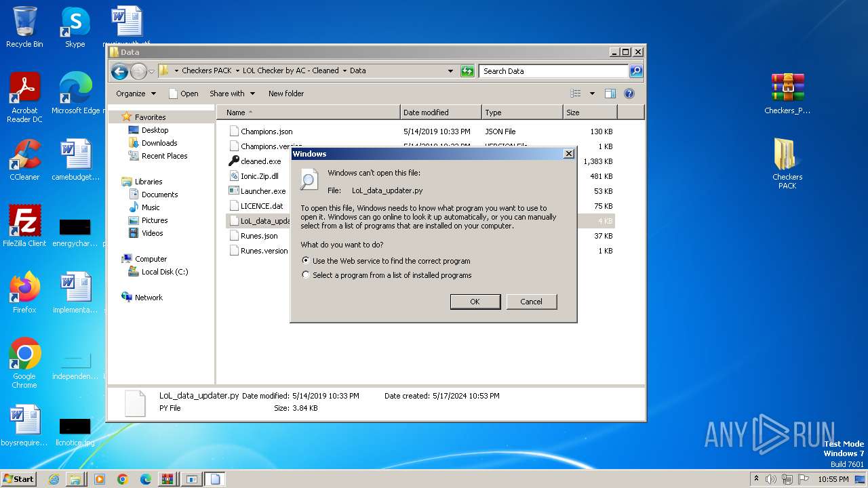Open the Start menu
868x488 pixels.
point(18,479)
